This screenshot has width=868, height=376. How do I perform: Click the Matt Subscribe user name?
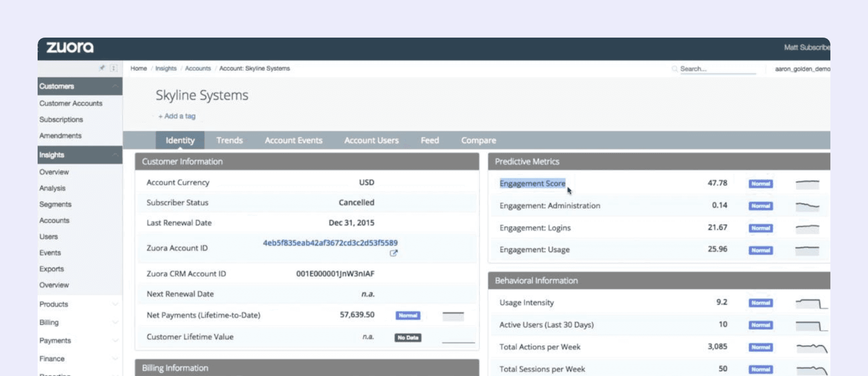(807, 47)
